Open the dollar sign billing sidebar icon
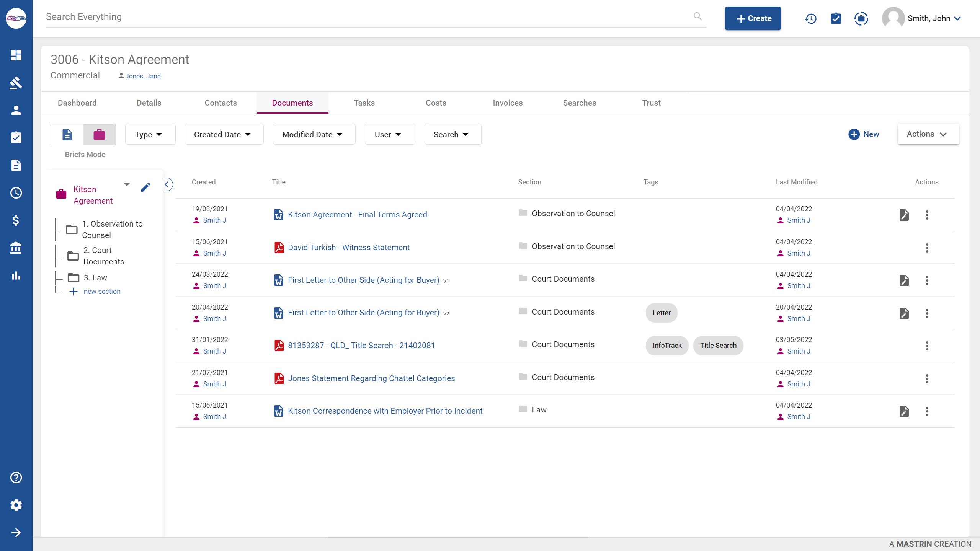This screenshot has width=980, height=551. tap(16, 220)
